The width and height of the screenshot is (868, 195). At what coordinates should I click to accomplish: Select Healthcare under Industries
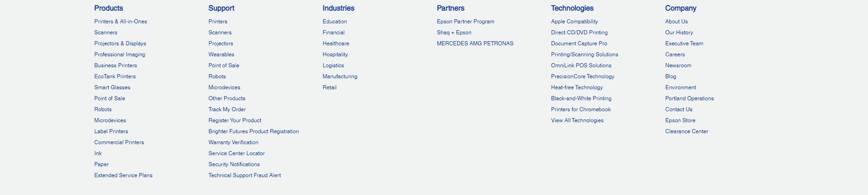tap(336, 43)
